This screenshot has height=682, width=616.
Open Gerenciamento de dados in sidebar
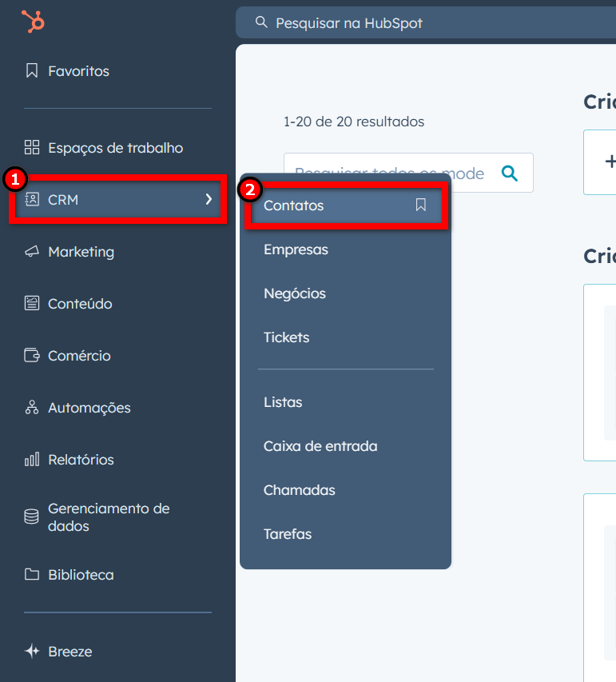[109, 517]
